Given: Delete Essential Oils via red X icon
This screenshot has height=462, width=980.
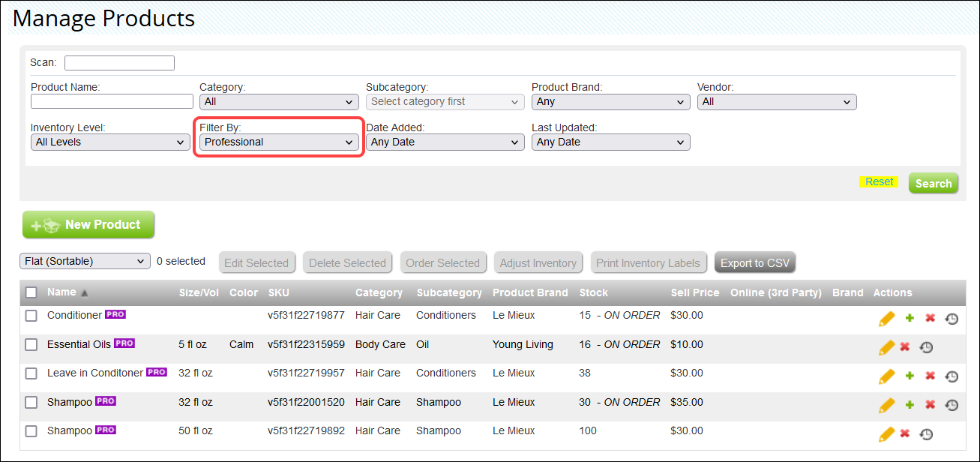Looking at the screenshot, I should 904,346.
